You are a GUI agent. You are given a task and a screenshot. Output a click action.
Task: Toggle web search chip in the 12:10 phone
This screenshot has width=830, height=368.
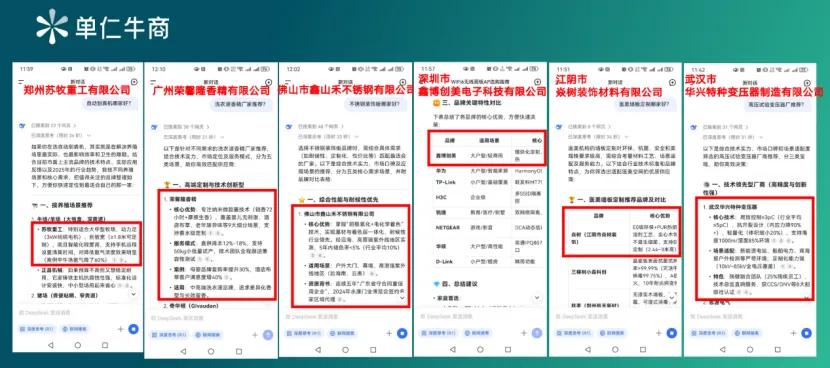pyautogui.click(x=208, y=335)
